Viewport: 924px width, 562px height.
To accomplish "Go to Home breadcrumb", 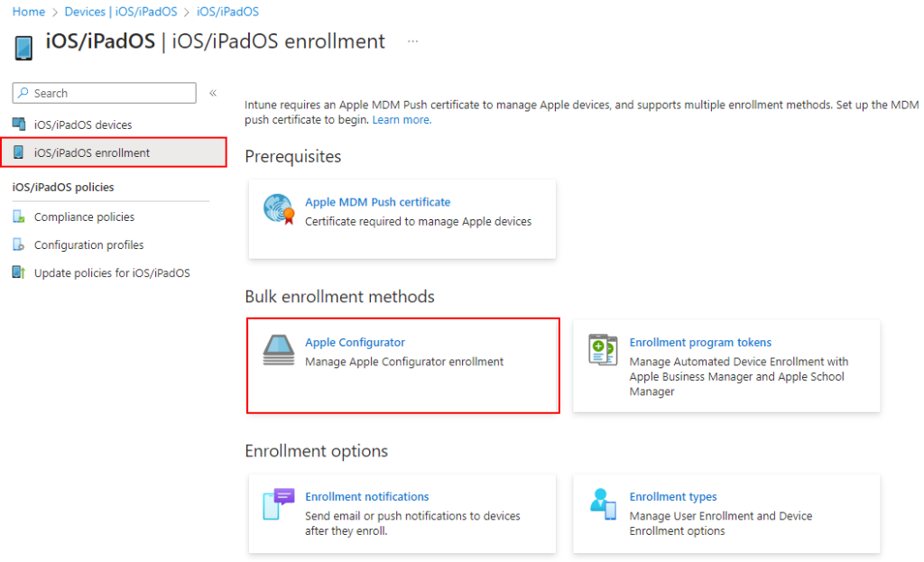I will [29, 12].
